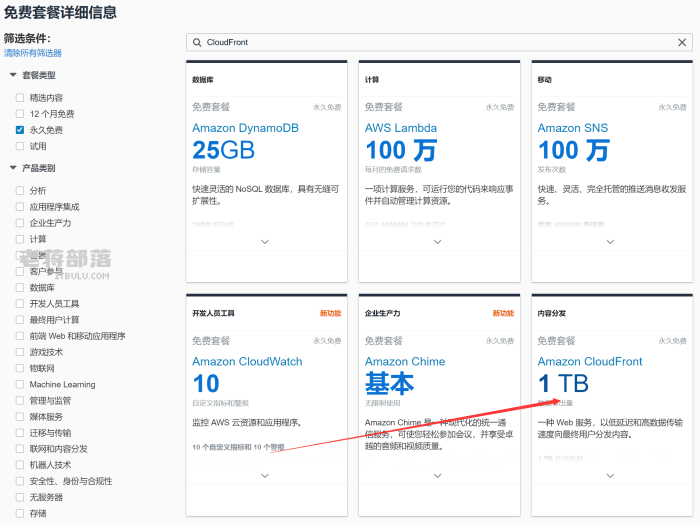Focus the CloudFront search field
The width and height of the screenshot is (700, 525).
click(x=439, y=42)
